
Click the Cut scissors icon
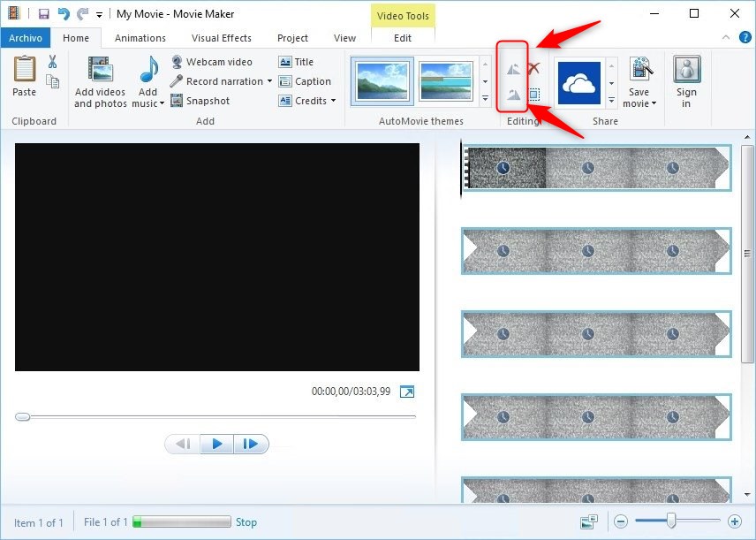[x=52, y=62]
